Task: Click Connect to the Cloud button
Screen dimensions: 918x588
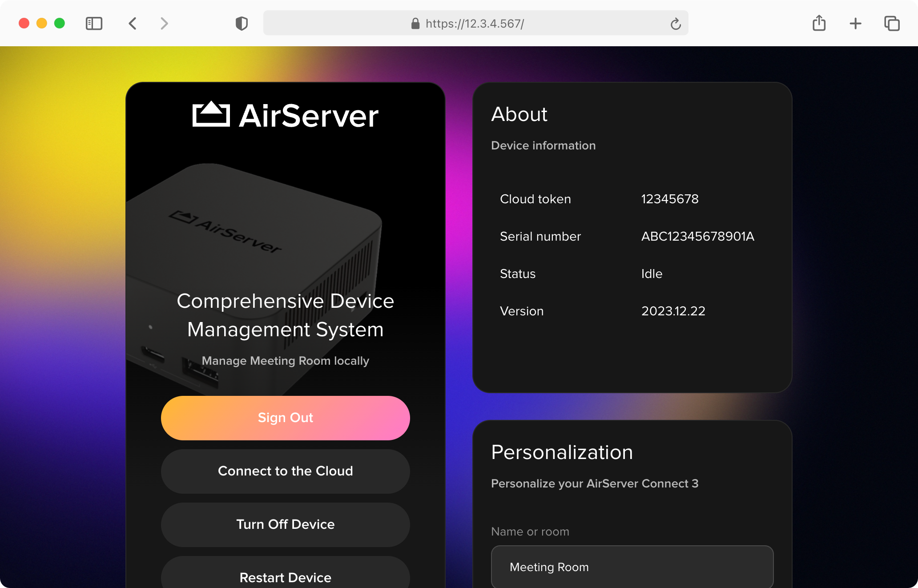Action: pyautogui.click(x=286, y=471)
